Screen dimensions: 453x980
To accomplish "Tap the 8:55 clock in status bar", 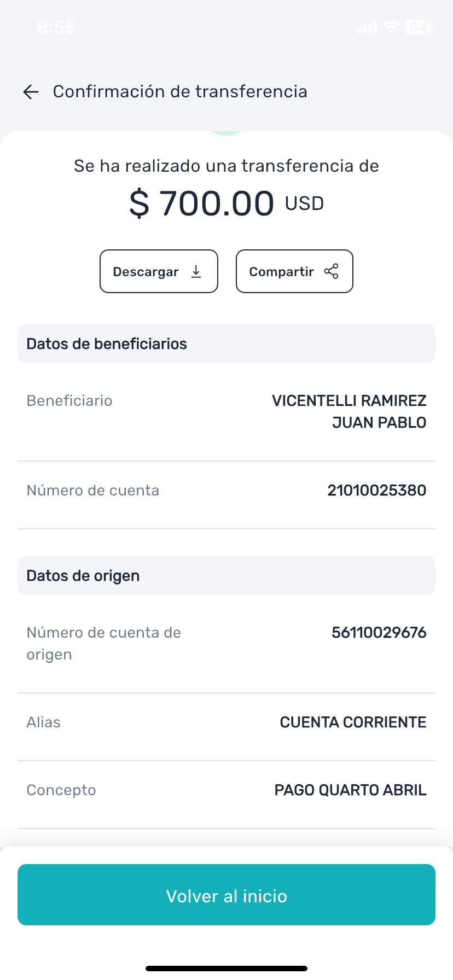I will tap(56, 27).
